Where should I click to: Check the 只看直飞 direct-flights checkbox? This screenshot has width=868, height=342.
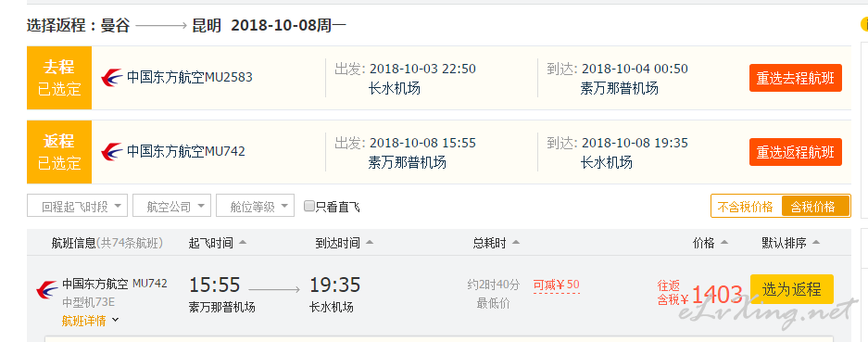309,207
